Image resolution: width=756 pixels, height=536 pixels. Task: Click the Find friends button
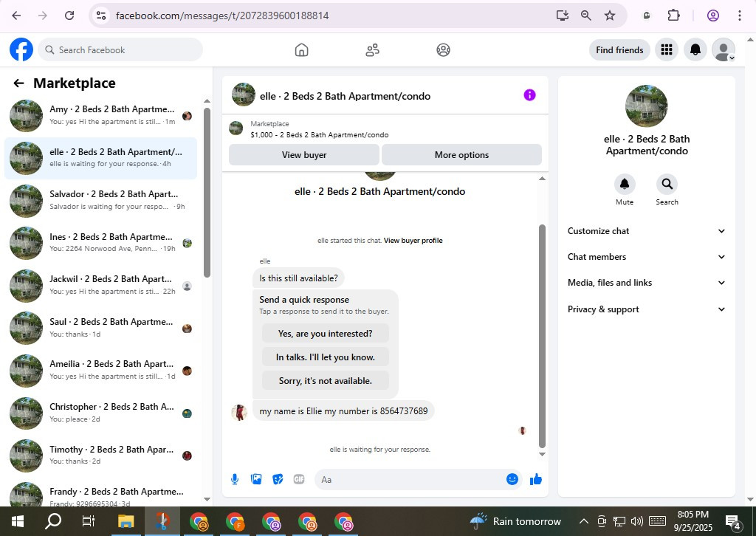[619, 49]
